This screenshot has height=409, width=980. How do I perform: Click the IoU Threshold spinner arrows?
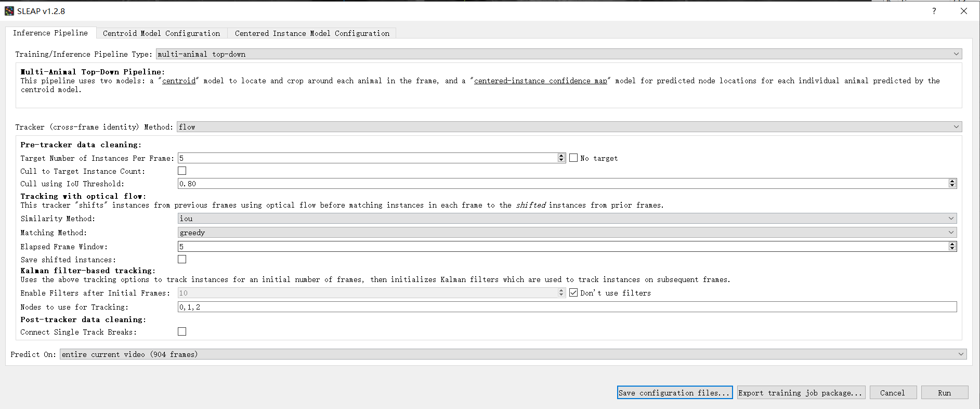click(x=952, y=184)
